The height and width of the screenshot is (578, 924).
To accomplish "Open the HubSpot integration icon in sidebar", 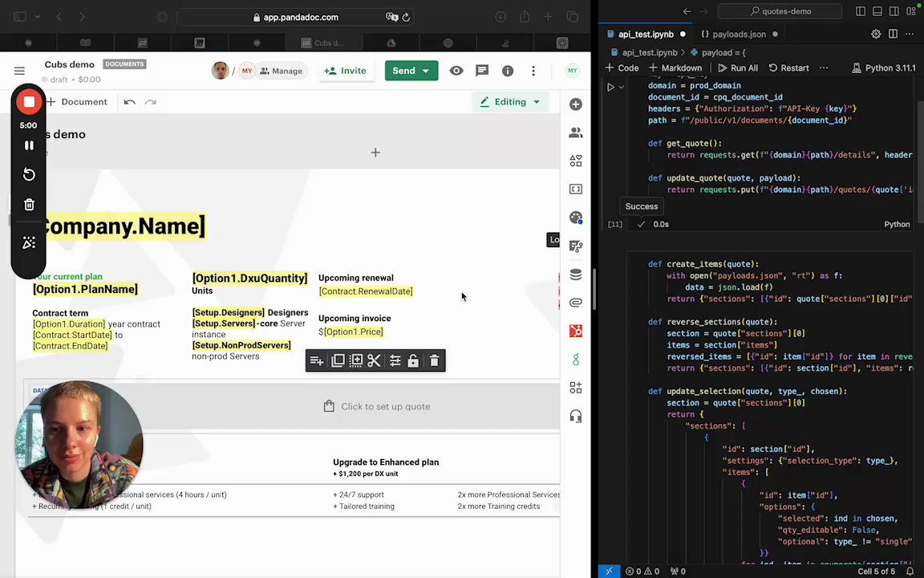I will point(576,331).
